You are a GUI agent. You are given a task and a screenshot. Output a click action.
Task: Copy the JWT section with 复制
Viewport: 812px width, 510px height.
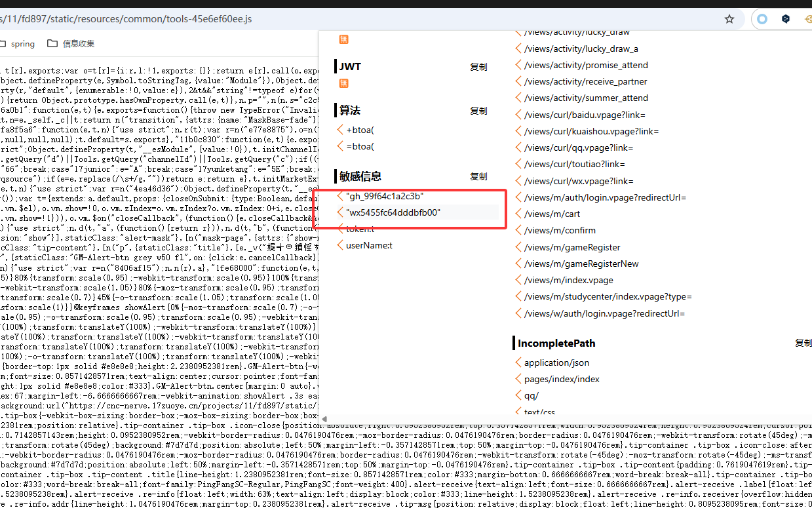pos(478,67)
